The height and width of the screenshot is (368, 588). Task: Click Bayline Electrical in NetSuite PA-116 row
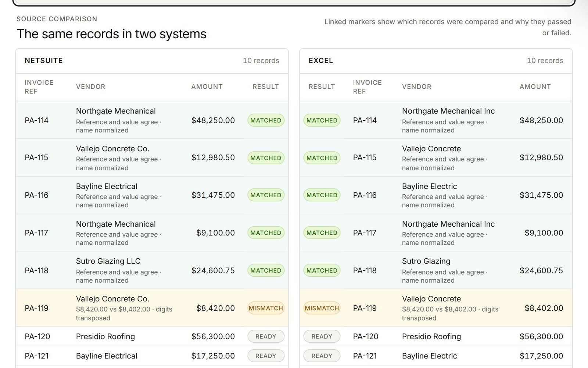[107, 187]
